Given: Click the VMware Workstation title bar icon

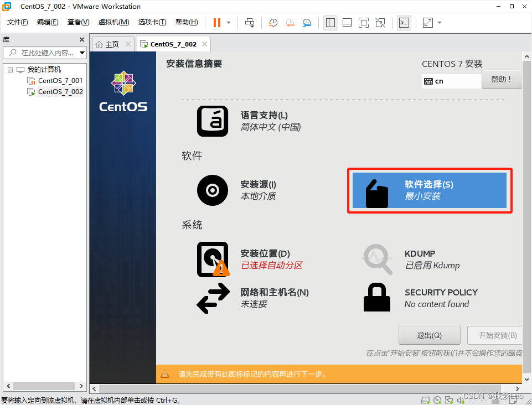Looking at the screenshot, I should point(7,7).
